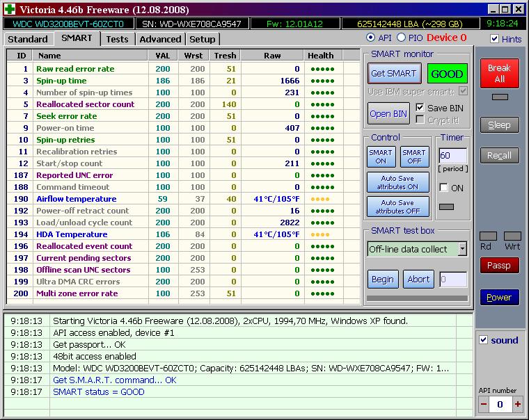Click the Recall button

click(499, 155)
